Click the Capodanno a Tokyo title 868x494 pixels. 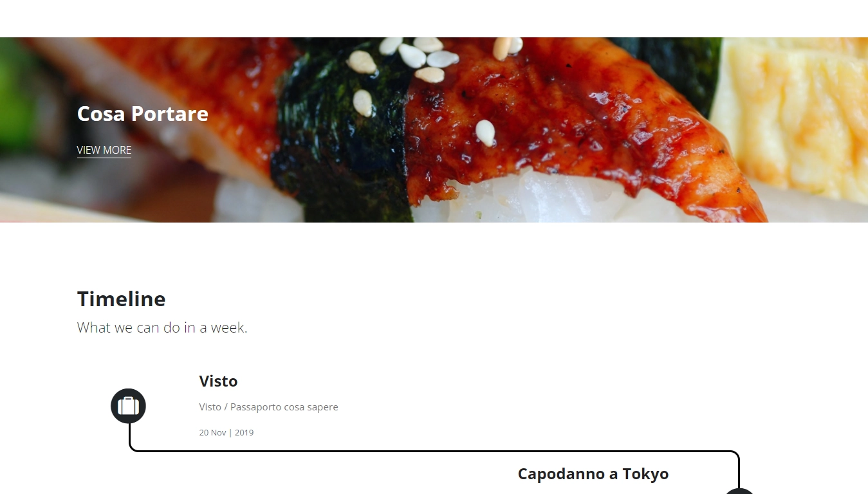593,474
